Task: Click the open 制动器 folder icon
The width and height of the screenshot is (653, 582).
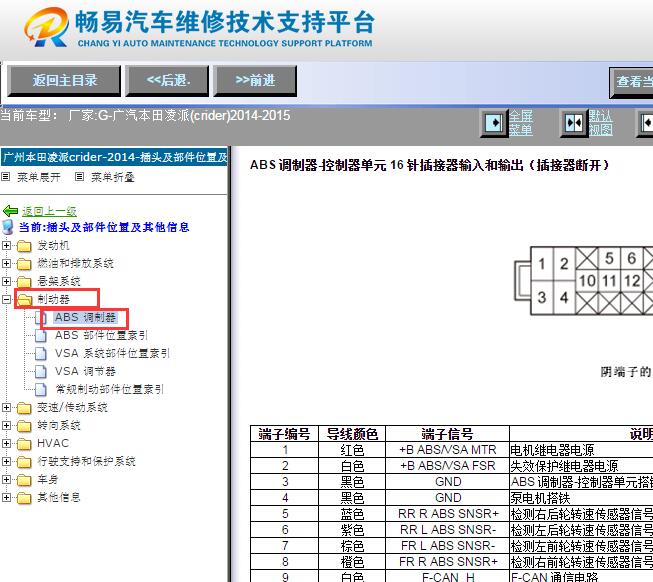Action: click(x=25, y=299)
